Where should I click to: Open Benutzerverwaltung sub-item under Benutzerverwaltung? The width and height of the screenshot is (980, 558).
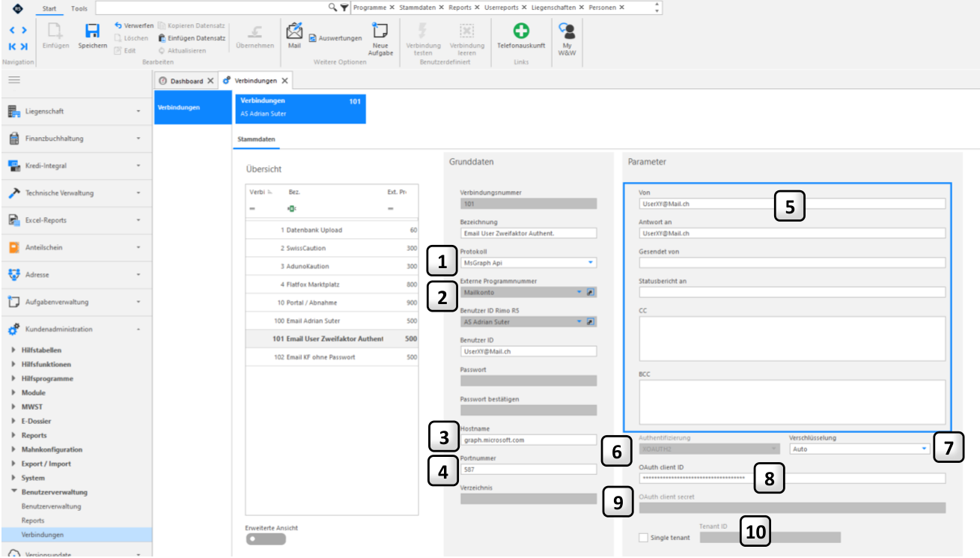coord(52,506)
